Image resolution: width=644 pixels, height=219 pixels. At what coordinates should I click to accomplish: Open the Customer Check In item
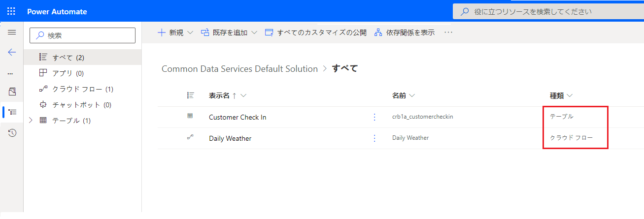(x=237, y=117)
